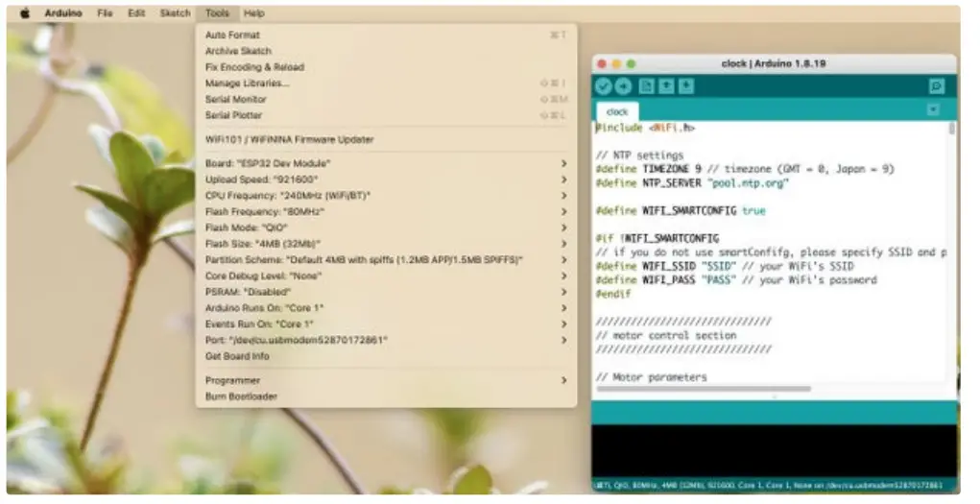Click the Motor parameters comment line
Viewport: 980px width, 504px height.
(651, 377)
